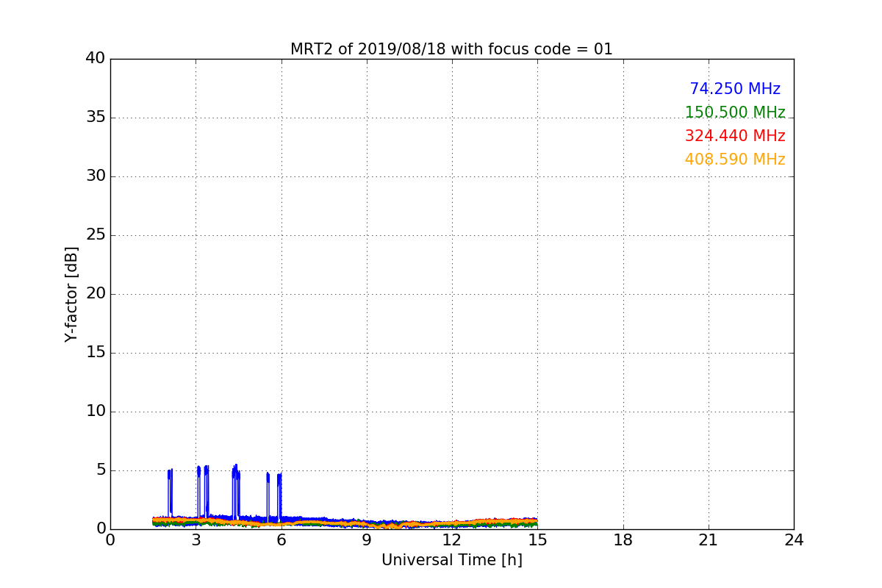Click y-axis tick label 35
This screenshot has height=588, width=882.
[x=96, y=118]
